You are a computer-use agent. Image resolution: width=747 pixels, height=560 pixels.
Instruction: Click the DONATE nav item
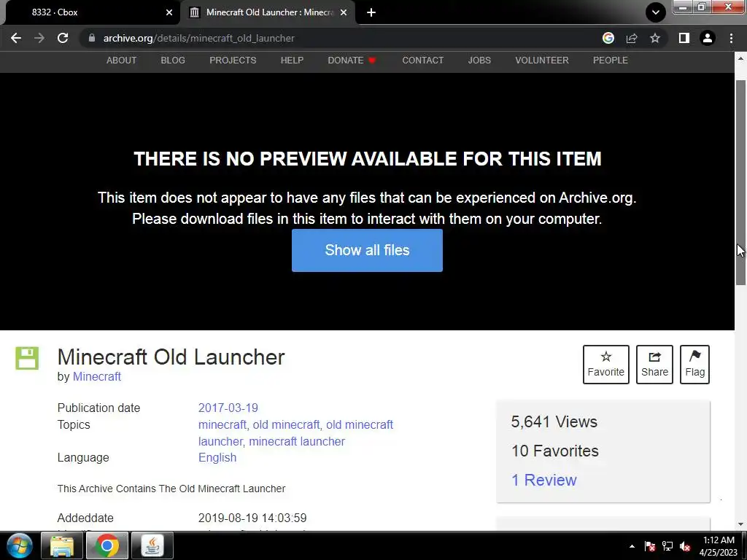click(352, 61)
